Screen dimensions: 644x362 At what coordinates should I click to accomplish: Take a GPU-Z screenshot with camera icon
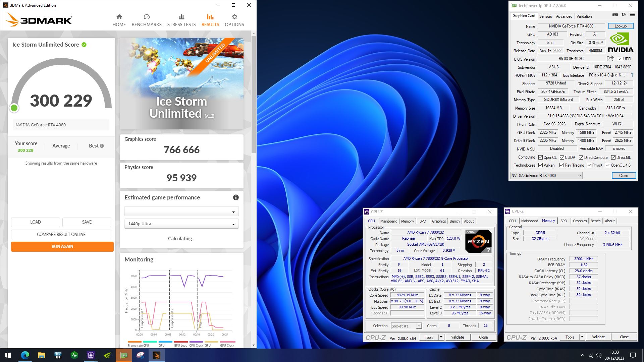pyautogui.click(x=615, y=15)
